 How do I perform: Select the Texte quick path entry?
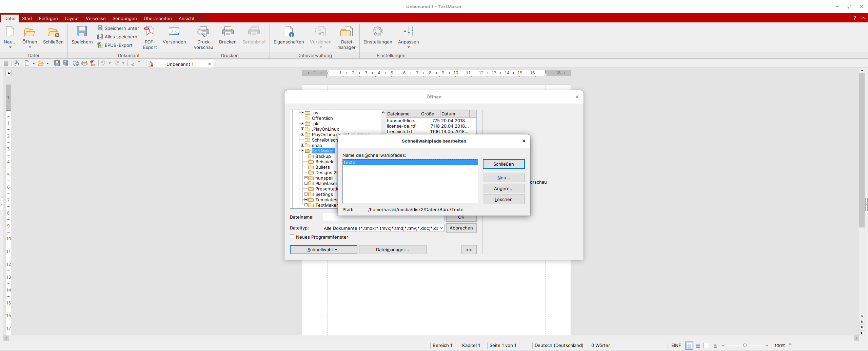click(410, 162)
